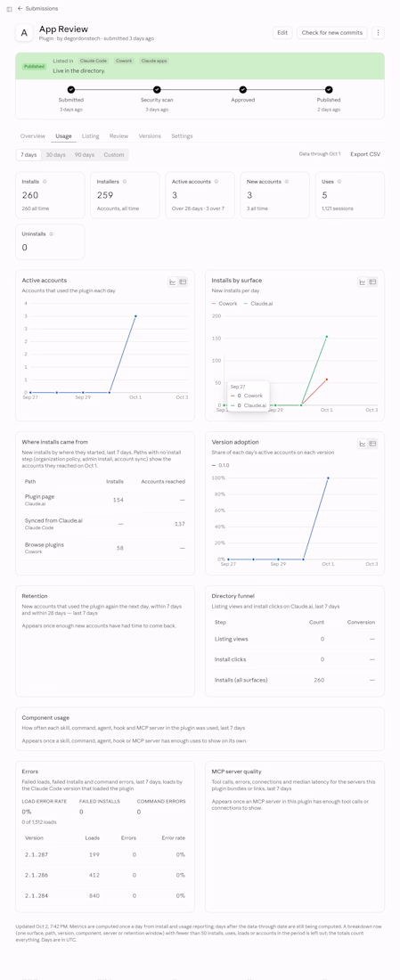The height and width of the screenshot is (980, 400).
Task: Click the Browse plugins path row
Action: coord(105,548)
